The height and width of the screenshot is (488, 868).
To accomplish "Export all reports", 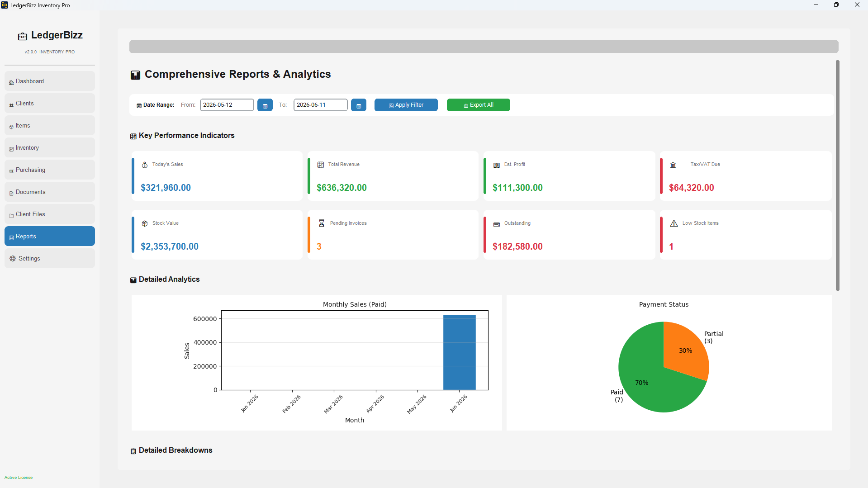I will pyautogui.click(x=479, y=105).
